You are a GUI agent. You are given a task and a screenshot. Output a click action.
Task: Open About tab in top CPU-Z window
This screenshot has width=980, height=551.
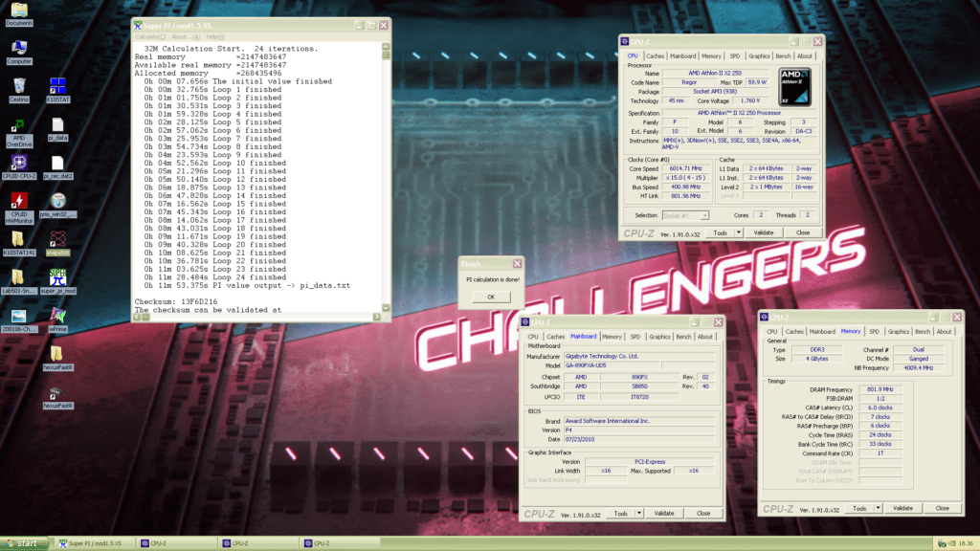(x=804, y=56)
